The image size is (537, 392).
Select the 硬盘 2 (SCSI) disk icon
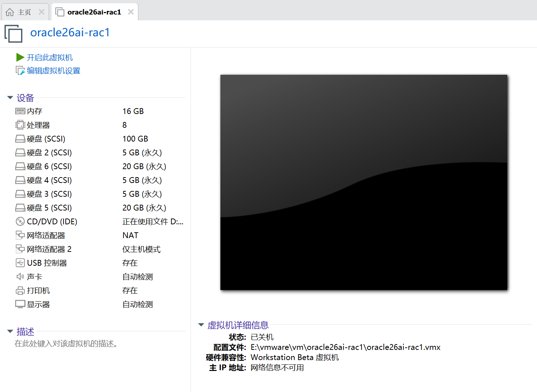point(20,152)
